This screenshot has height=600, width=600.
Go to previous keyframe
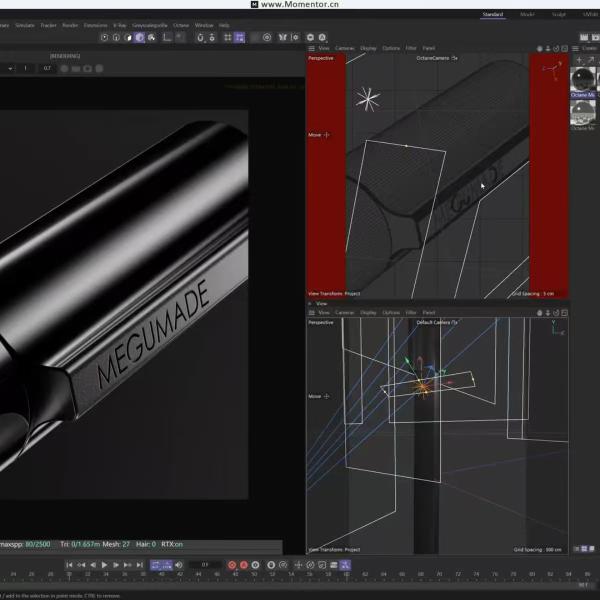(x=81, y=565)
